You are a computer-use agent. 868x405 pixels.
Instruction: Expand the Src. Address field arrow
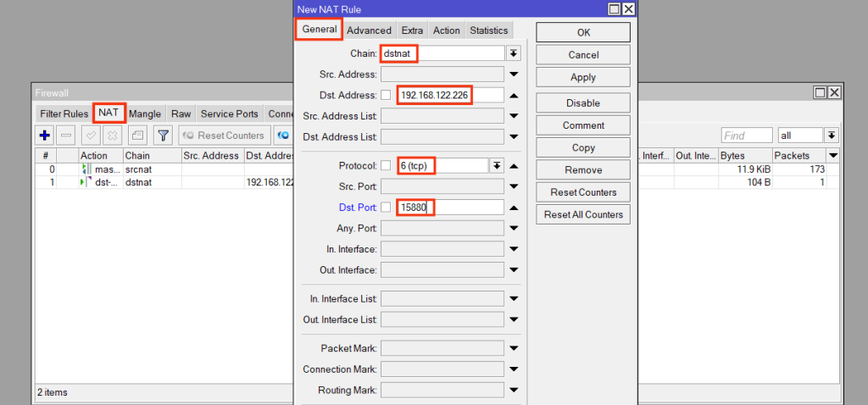[x=514, y=75]
